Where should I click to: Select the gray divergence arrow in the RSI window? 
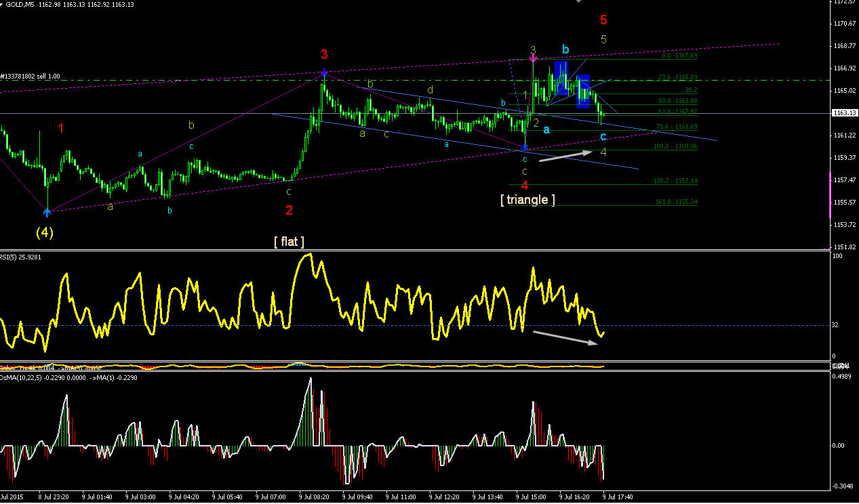[x=565, y=338]
